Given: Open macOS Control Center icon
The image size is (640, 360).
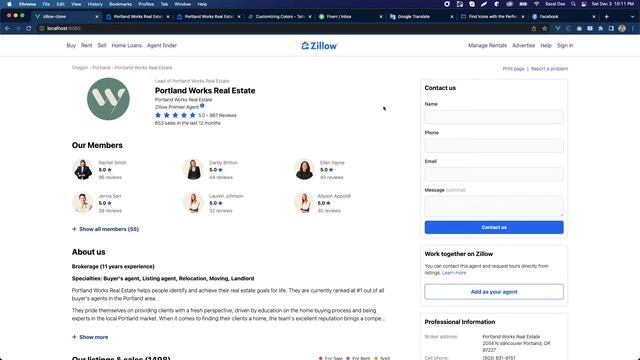Looking at the screenshot, I should point(584,4).
